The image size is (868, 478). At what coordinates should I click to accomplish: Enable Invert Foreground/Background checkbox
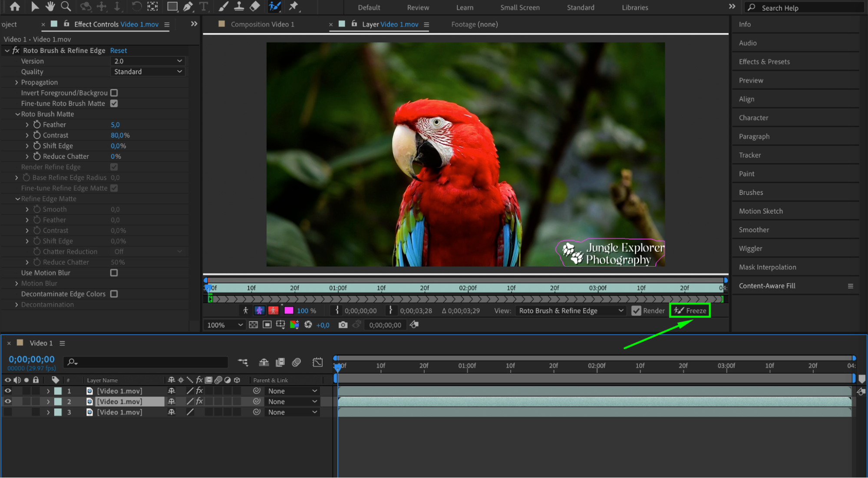pos(114,93)
